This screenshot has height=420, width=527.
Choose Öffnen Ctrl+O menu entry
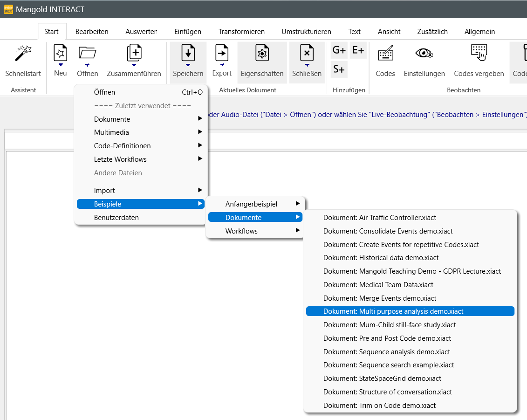141,92
